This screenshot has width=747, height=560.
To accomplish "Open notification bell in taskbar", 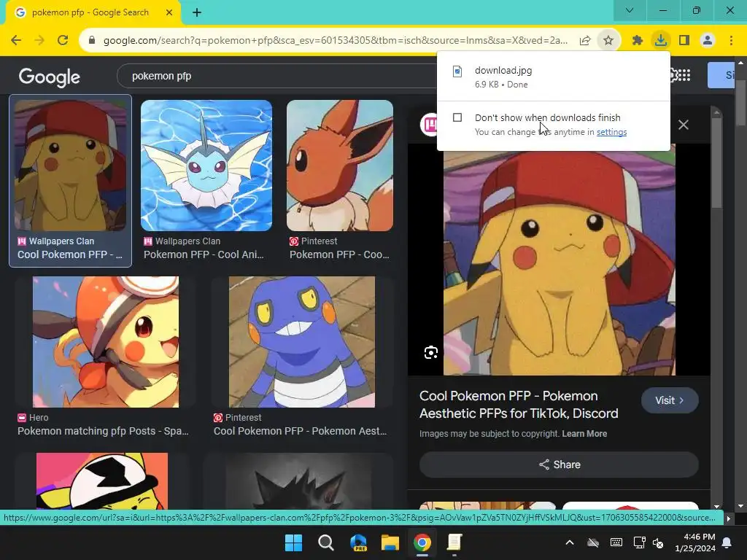I will [x=727, y=542].
